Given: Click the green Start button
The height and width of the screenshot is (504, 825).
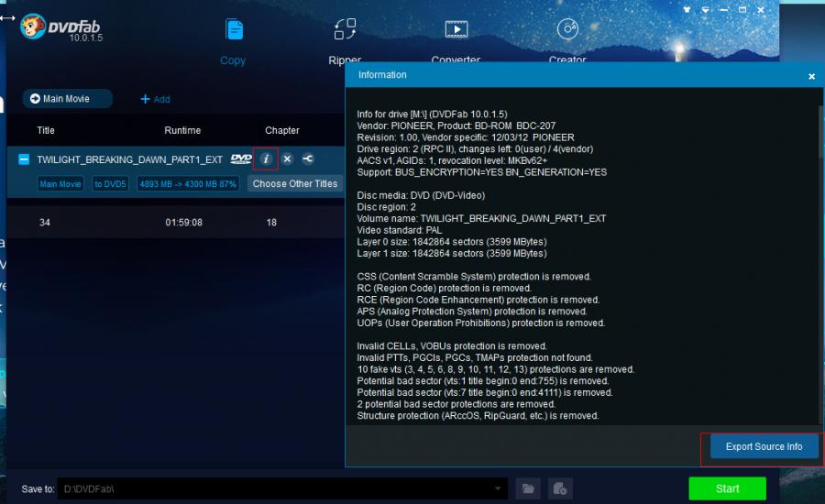Looking at the screenshot, I should pos(727,488).
